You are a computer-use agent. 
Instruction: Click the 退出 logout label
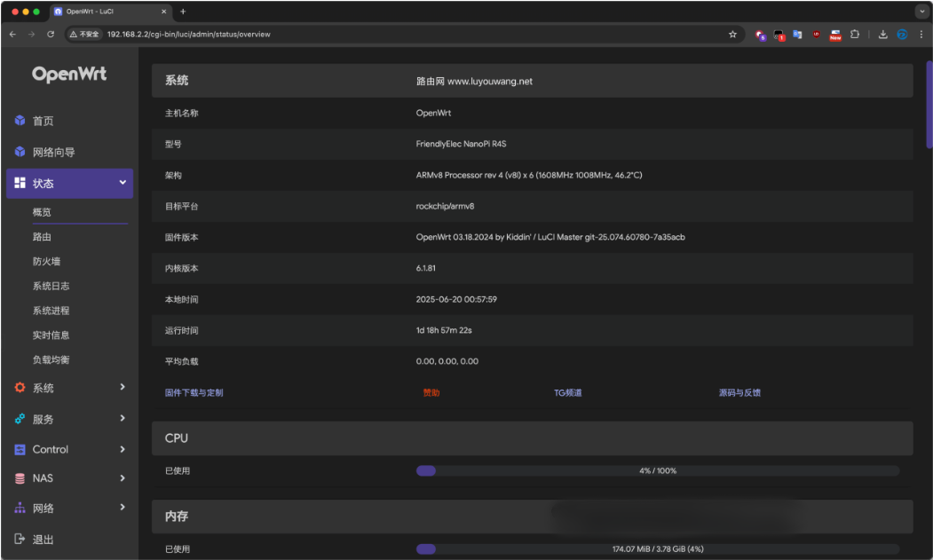43,540
